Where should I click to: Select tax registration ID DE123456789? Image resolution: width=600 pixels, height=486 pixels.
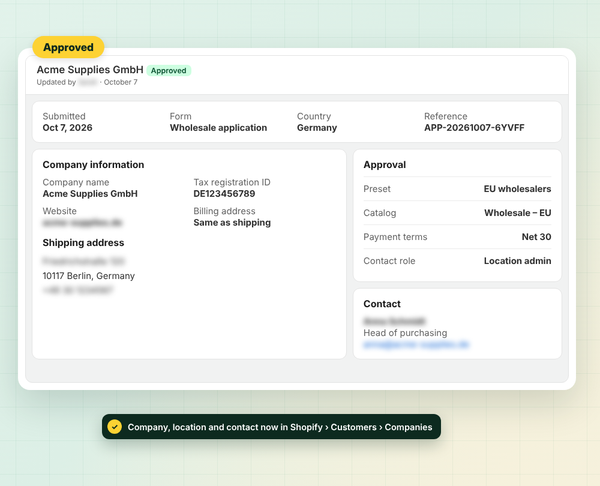click(224, 194)
